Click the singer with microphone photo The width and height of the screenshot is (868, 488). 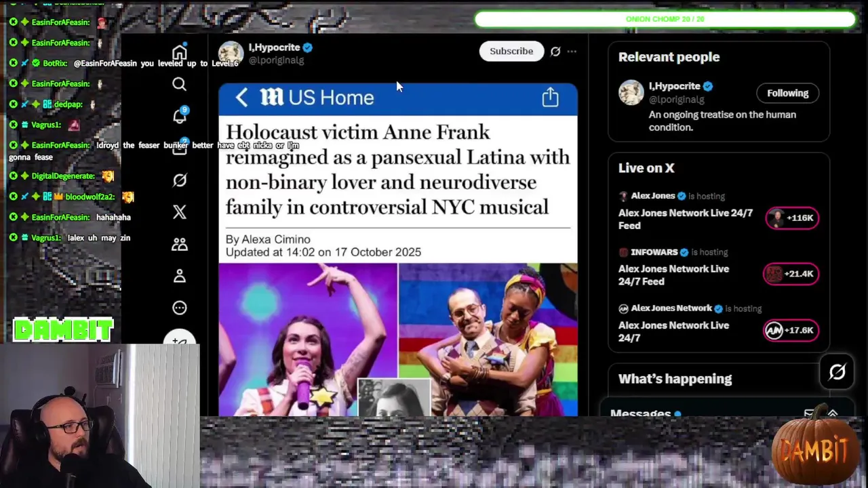pyautogui.click(x=308, y=339)
